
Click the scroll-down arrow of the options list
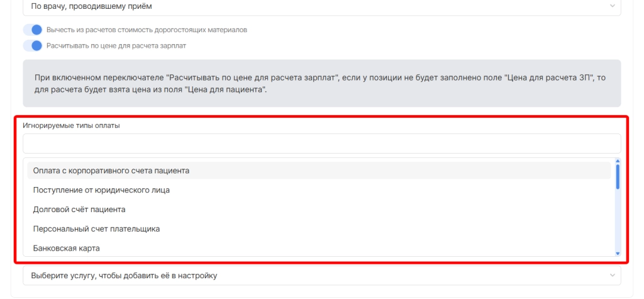[618, 253]
